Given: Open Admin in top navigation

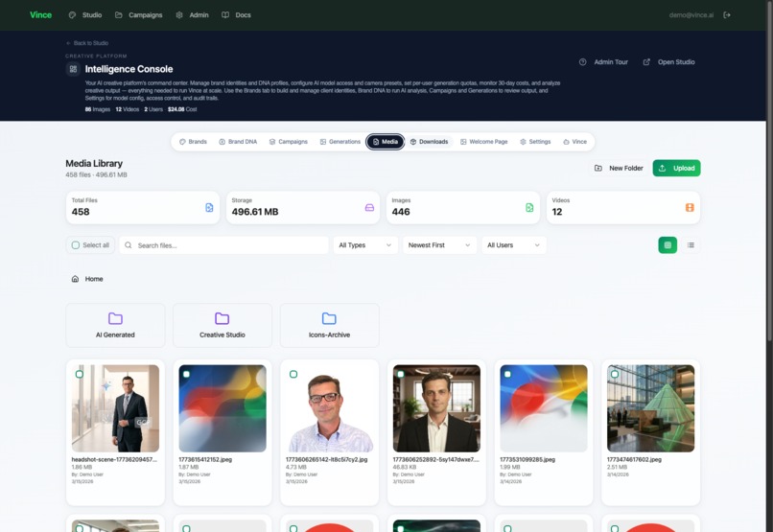Looking at the screenshot, I should (x=192, y=14).
